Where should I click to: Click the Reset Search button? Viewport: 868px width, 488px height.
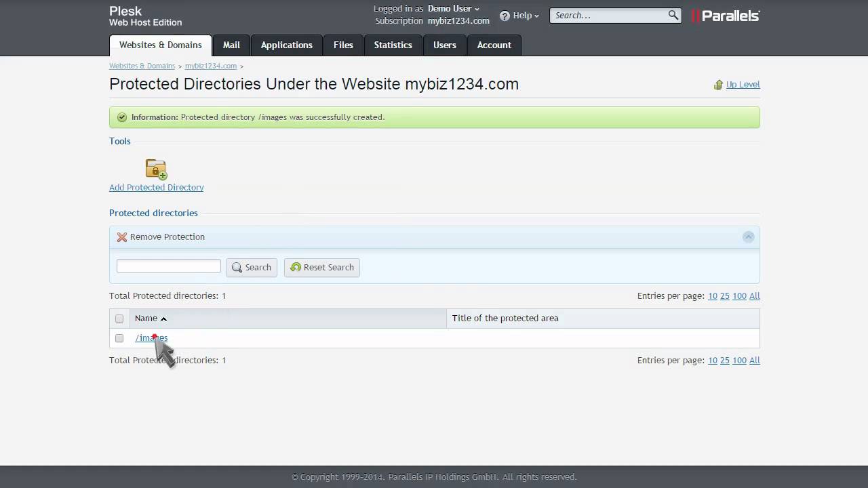(322, 268)
